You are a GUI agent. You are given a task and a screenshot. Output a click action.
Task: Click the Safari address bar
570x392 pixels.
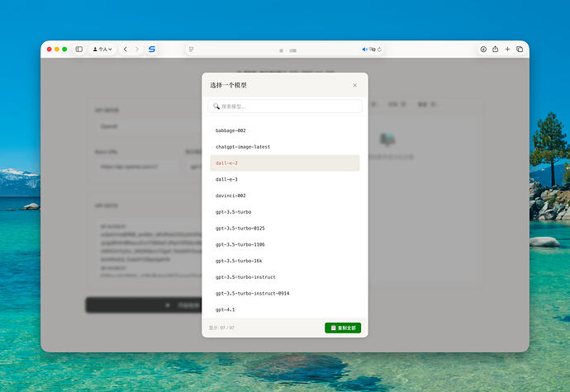pos(285,50)
